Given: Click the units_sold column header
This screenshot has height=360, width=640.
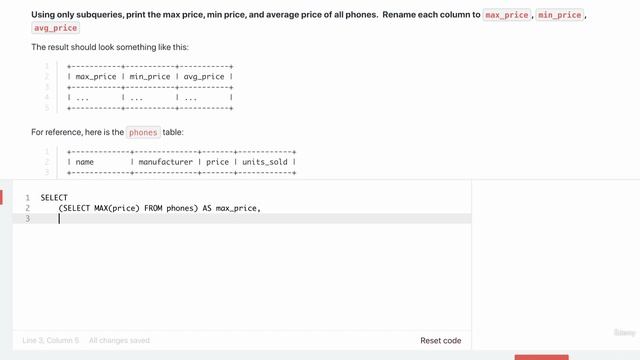Looking at the screenshot, I should [x=264, y=162].
